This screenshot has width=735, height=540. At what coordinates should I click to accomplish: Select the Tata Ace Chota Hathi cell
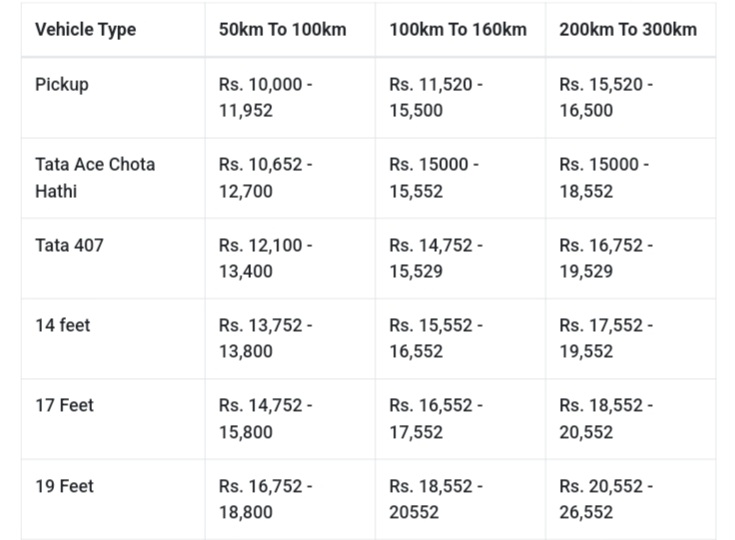pos(95,177)
